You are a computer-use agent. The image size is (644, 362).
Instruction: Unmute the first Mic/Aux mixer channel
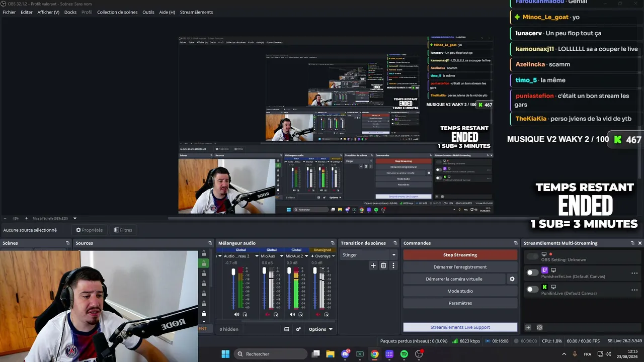[x=267, y=315]
